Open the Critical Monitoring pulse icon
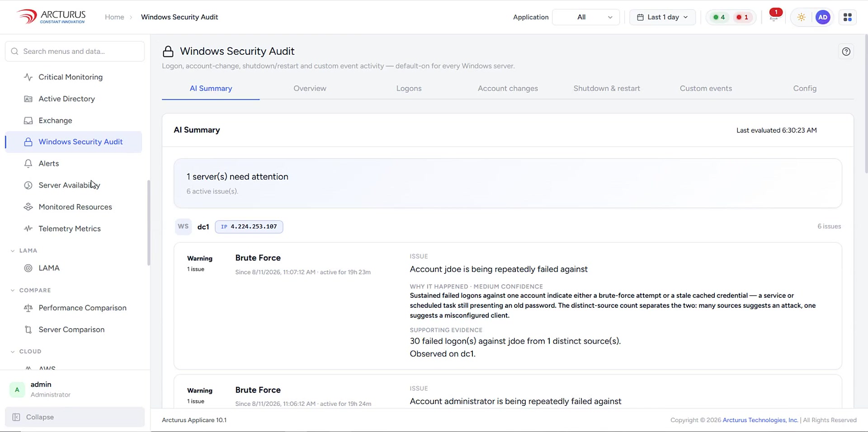 [28, 77]
